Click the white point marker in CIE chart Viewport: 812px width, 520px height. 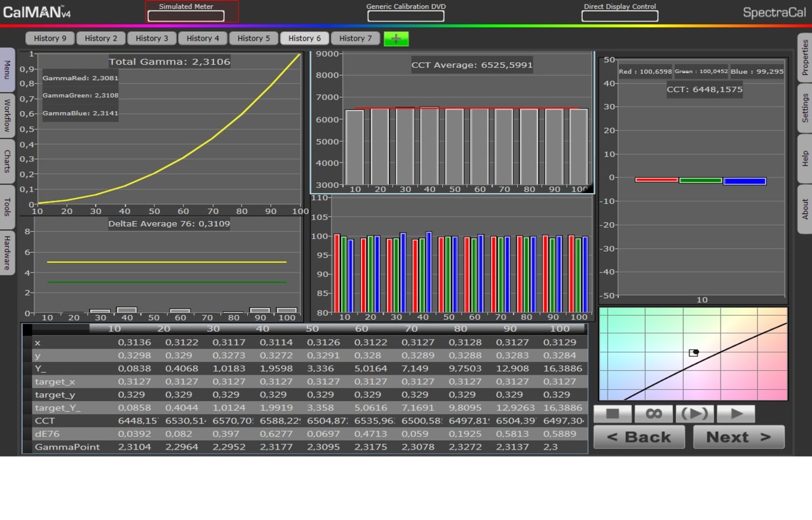pyautogui.click(x=694, y=352)
